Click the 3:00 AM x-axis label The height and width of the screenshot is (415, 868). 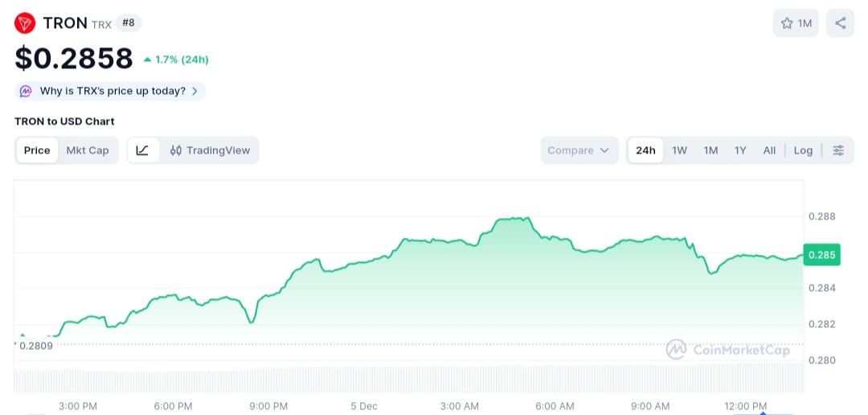460,406
